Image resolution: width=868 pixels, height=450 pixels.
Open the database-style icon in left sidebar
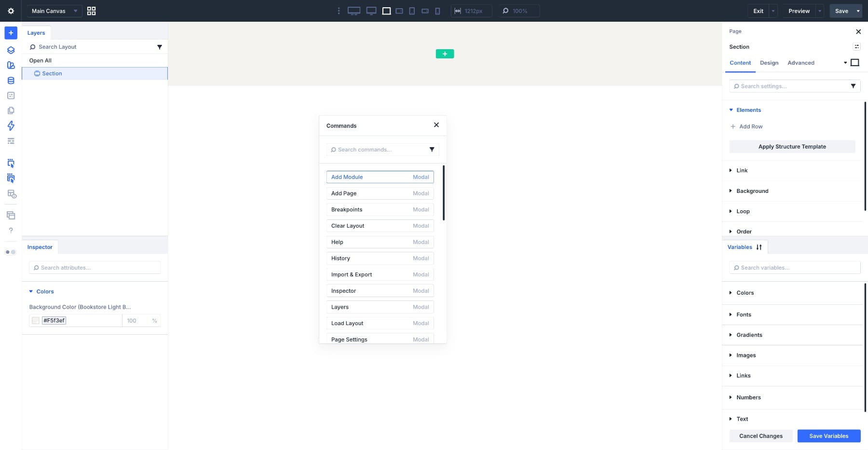pos(11,81)
